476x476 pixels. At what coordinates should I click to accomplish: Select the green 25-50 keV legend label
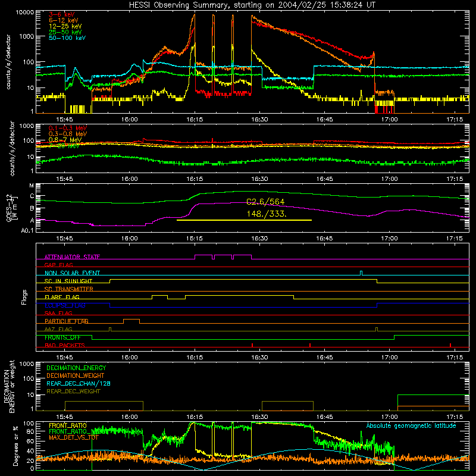pos(65,32)
